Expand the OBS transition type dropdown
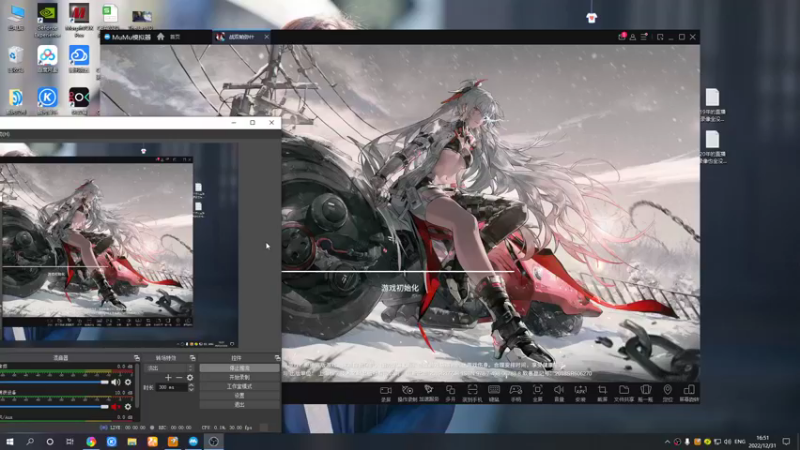The image size is (800, 450). tap(170, 368)
